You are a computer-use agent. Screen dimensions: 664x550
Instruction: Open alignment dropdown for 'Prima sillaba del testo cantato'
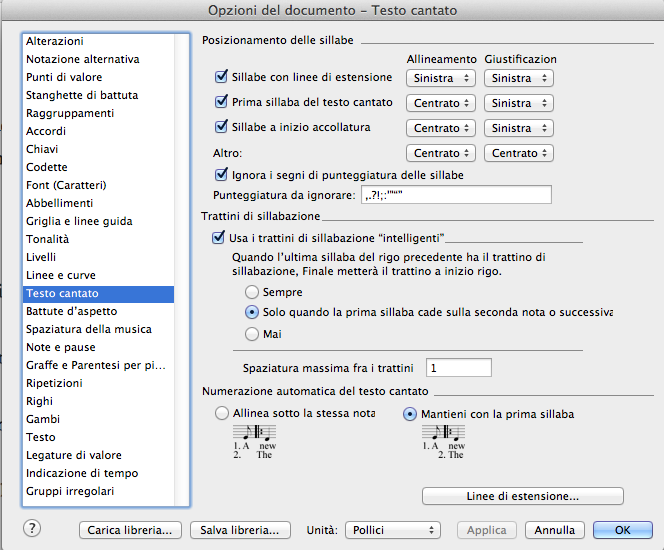point(440,102)
